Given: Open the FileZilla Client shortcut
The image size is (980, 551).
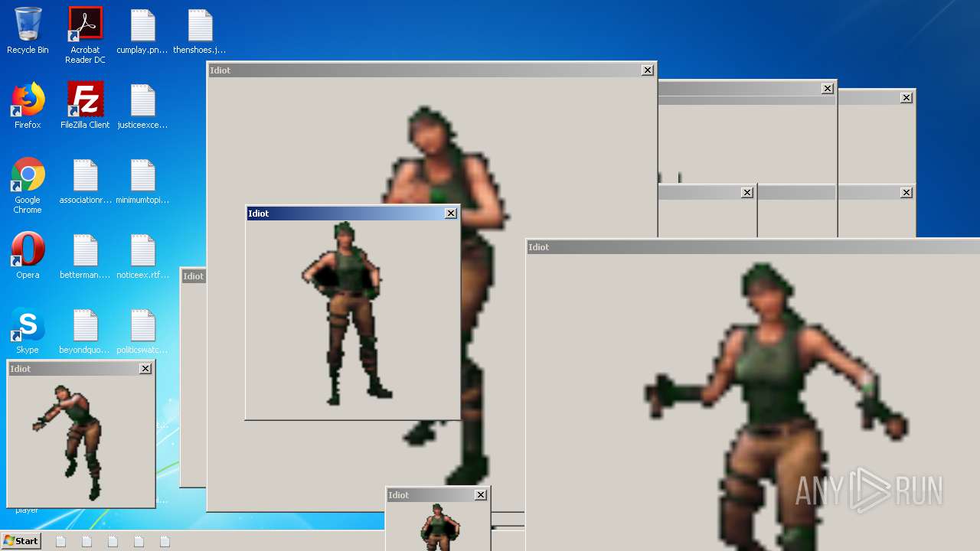Looking at the screenshot, I should pos(85,106).
